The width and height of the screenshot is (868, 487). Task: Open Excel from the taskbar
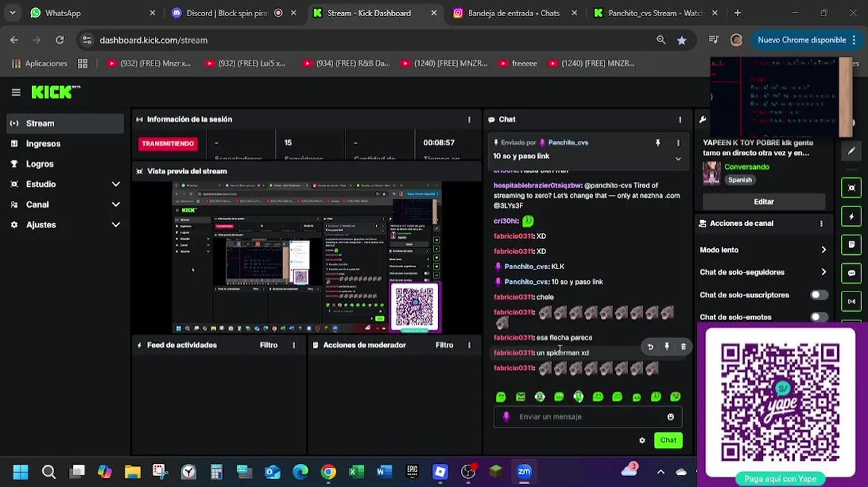point(356,471)
